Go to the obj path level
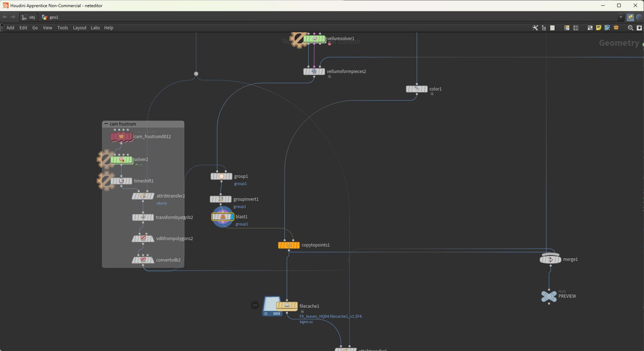This screenshot has width=644, height=351. coord(29,17)
